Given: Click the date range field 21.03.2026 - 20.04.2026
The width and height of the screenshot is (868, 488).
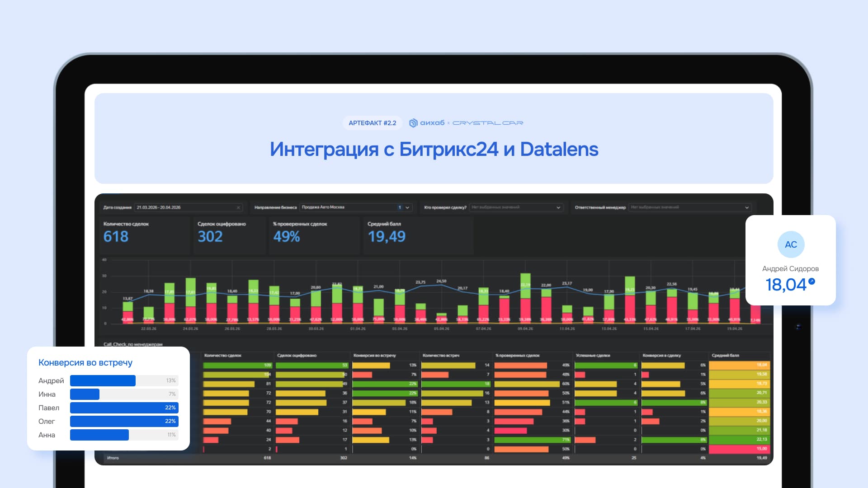Looking at the screenshot, I should coord(189,207).
